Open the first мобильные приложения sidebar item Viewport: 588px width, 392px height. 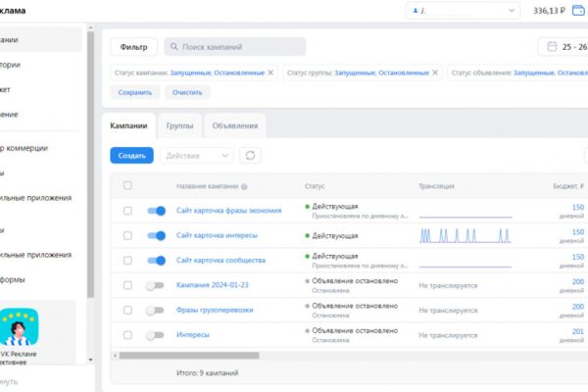[x=35, y=198]
